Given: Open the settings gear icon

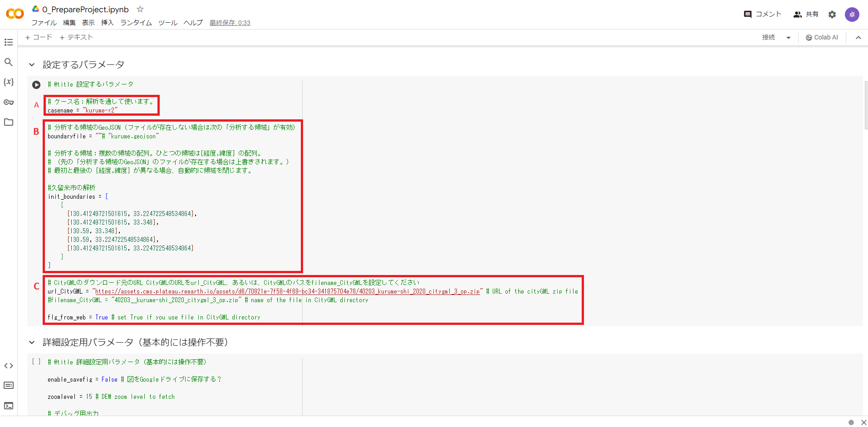Looking at the screenshot, I should pyautogui.click(x=832, y=15).
